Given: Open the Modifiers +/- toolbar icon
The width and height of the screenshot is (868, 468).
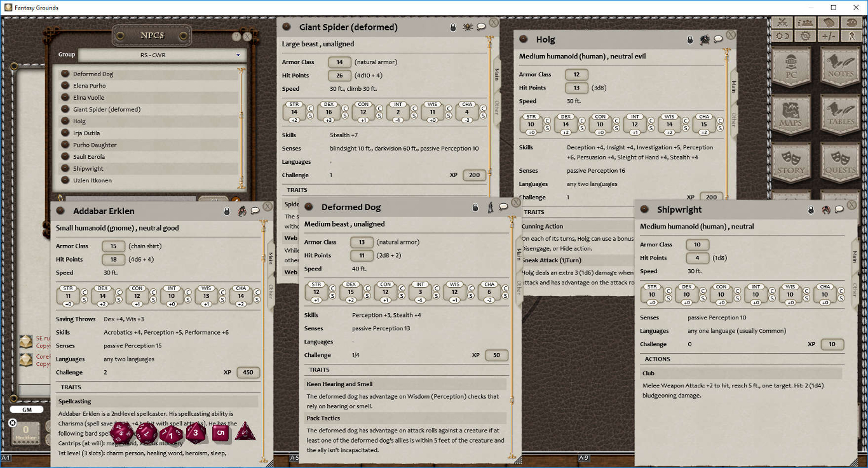Looking at the screenshot, I should 829,36.
